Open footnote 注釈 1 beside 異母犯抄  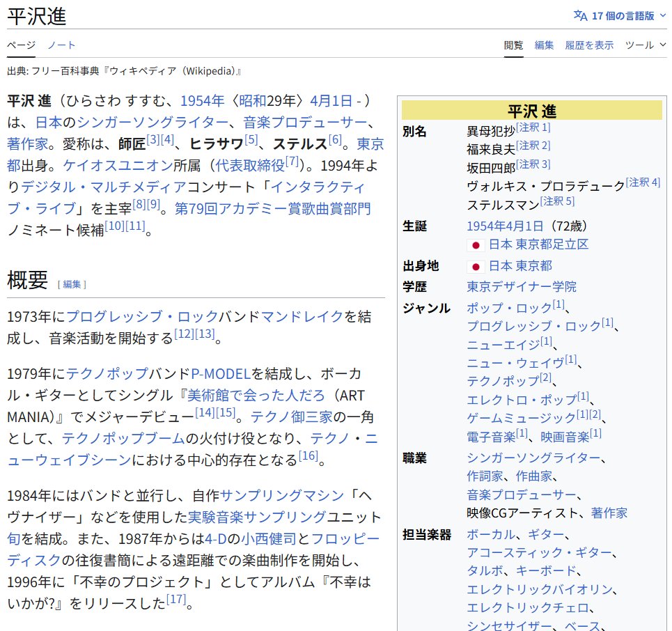(x=533, y=127)
